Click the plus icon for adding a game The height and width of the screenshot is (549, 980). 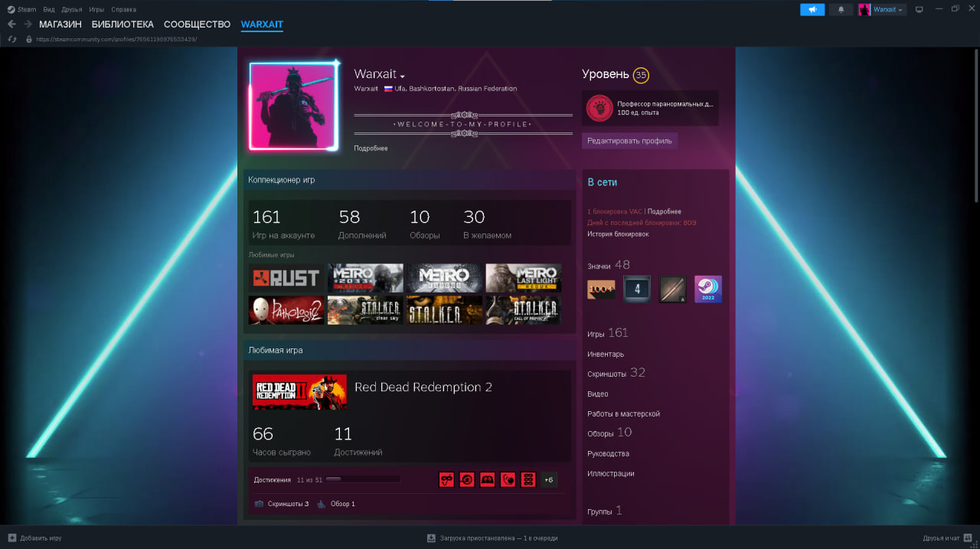click(11, 538)
